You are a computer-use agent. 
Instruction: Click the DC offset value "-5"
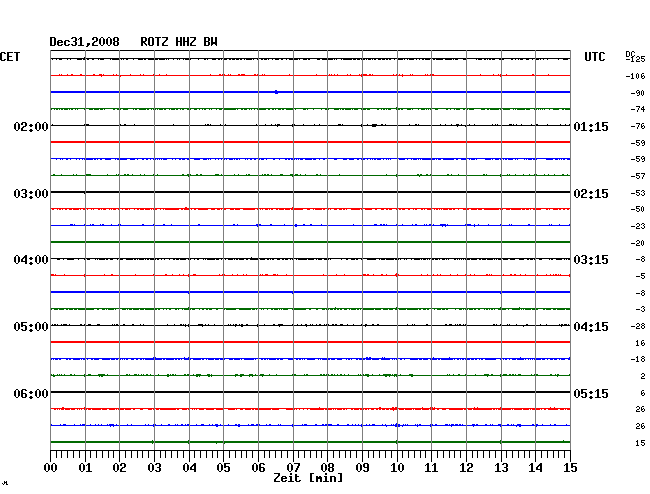(640, 276)
